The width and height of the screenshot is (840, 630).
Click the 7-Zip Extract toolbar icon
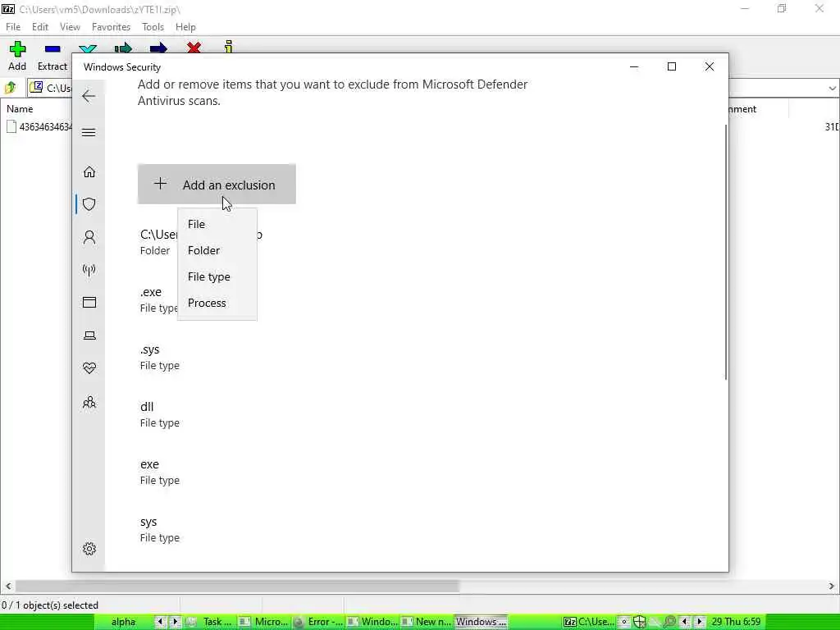[x=52, y=49]
